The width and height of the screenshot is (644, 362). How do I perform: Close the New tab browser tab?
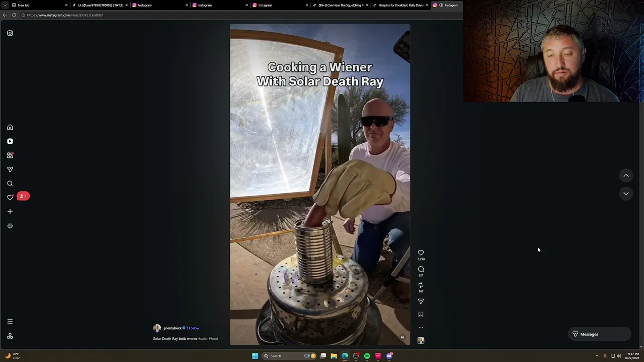pyautogui.click(x=66, y=5)
